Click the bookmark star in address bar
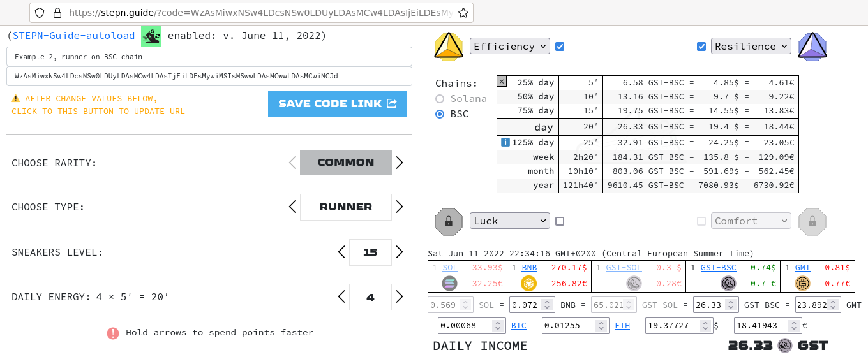The height and width of the screenshot is (357, 868). 464,13
